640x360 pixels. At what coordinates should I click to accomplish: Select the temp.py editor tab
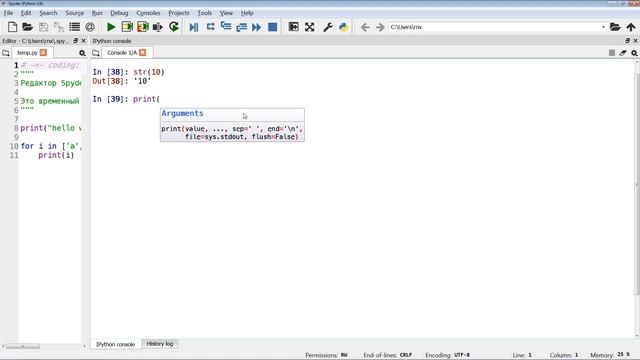click(x=27, y=53)
